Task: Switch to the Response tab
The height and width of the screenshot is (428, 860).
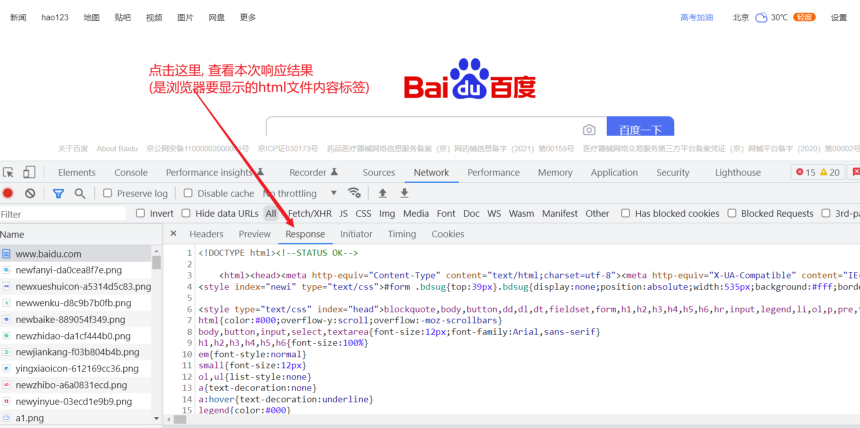Action: [x=305, y=234]
